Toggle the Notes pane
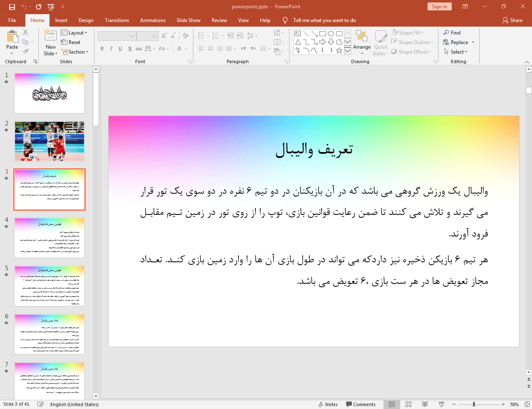Screen dimensions: 532x409 (328, 404)
